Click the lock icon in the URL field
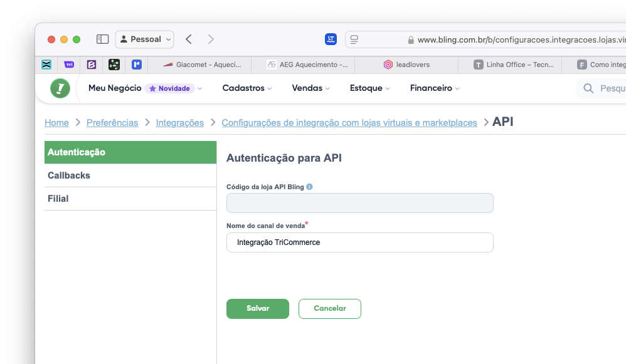 point(411,40)
